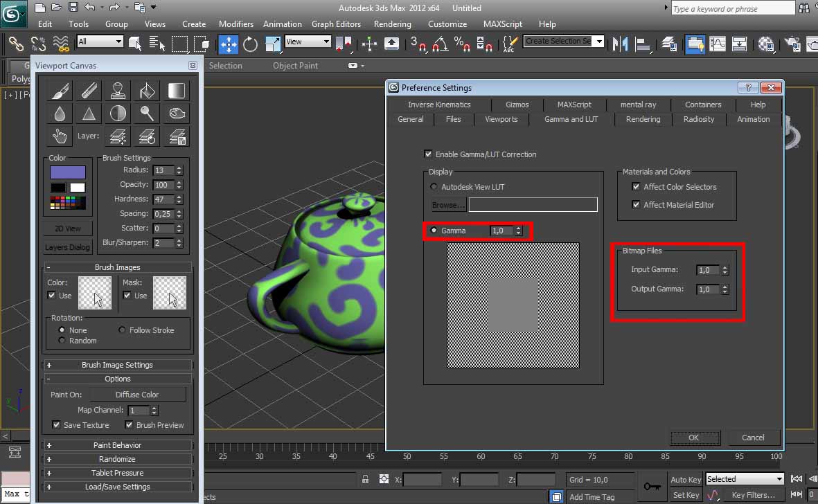Toggle the 3D Snaps icon
The image size is (818, 504).
pyautogui.click(x=418, y=44)
